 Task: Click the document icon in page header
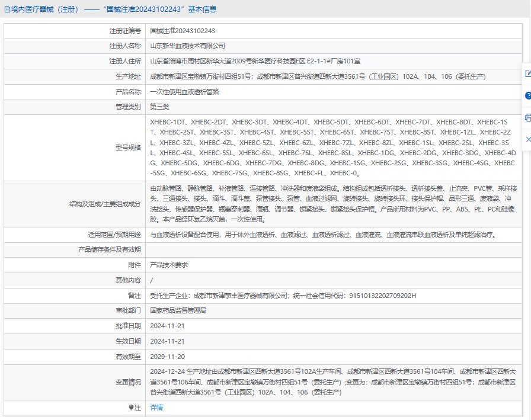tap(7, 9)
